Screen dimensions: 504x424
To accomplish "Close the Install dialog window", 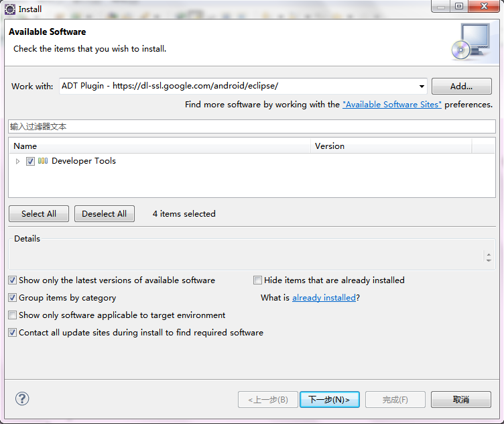I will [484, 6].
